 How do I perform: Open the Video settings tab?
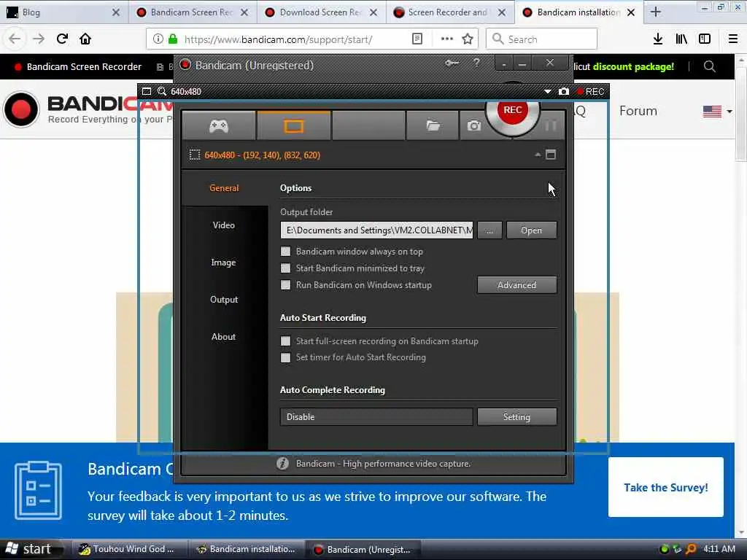click(224, 225)
